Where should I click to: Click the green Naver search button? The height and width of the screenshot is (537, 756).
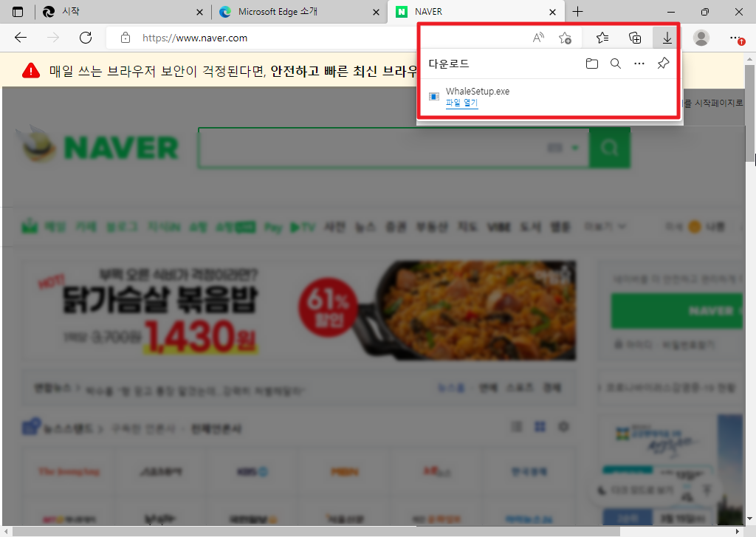click(x=610, y=148)
